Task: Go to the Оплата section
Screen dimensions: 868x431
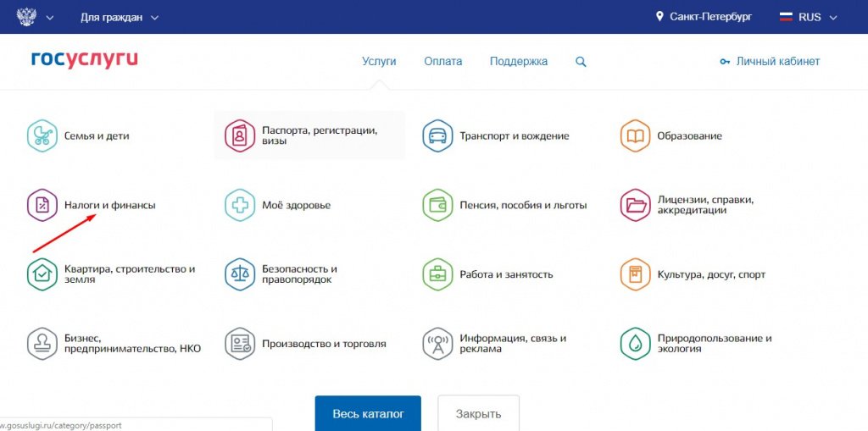Action: point(442,62)
